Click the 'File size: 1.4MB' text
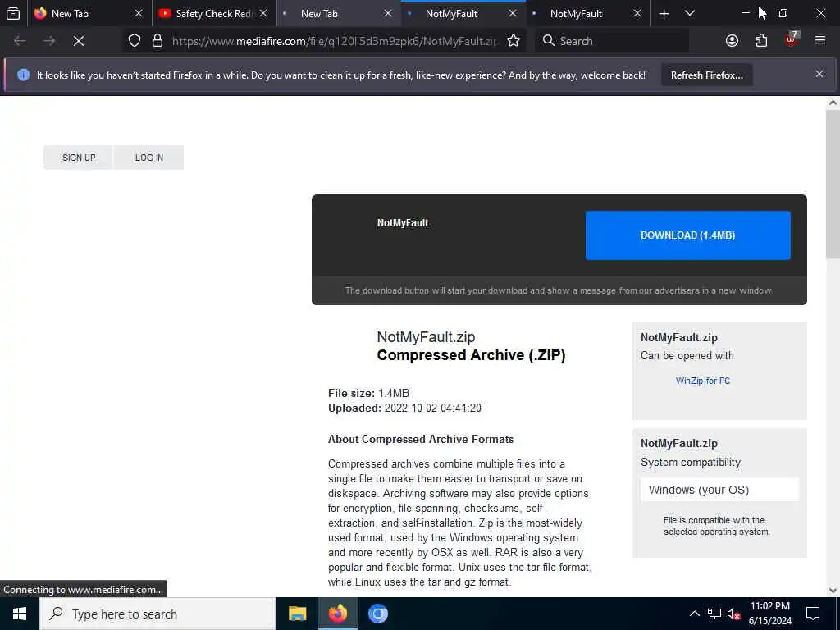The height and width of the screenshot is (630, 840). (368, 393)
